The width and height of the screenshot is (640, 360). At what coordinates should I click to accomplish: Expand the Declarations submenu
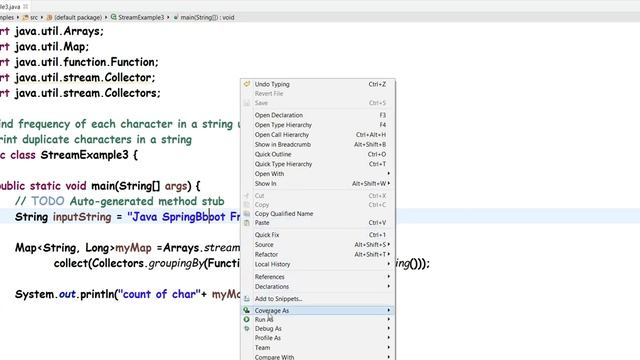318,287
